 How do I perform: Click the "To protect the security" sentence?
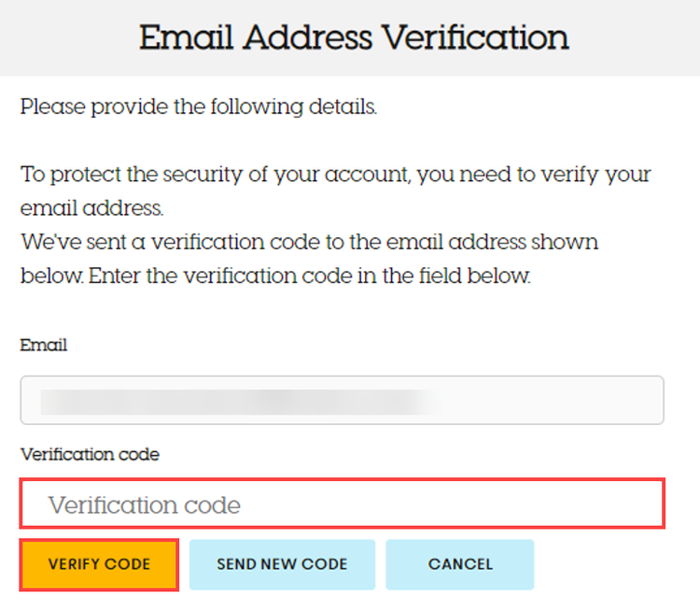coord(335,175)
